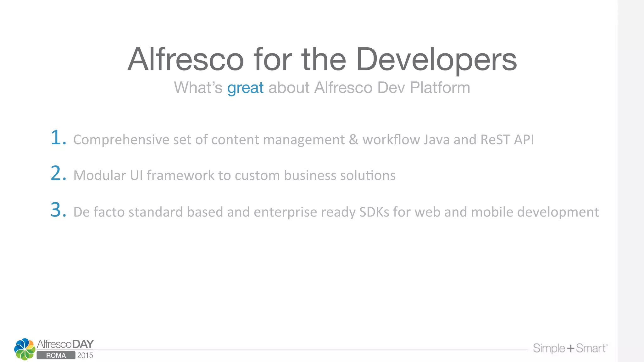The width and height of the screenshot is (644, 362).
Task: Click the blue word 'great' in subtitle
Action: (x=245, y=88)
